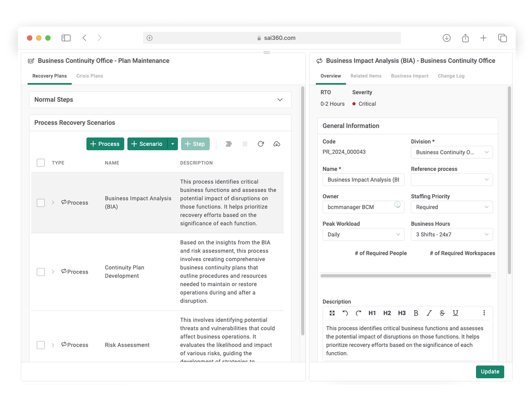The image size is (532, 410).
Task: Click the sai360.com address bar
Action: (272, 38)
